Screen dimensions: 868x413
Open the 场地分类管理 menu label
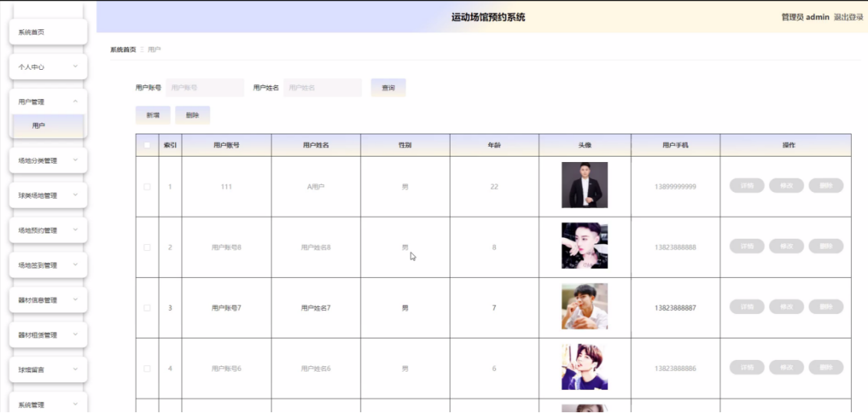[38, 161]
